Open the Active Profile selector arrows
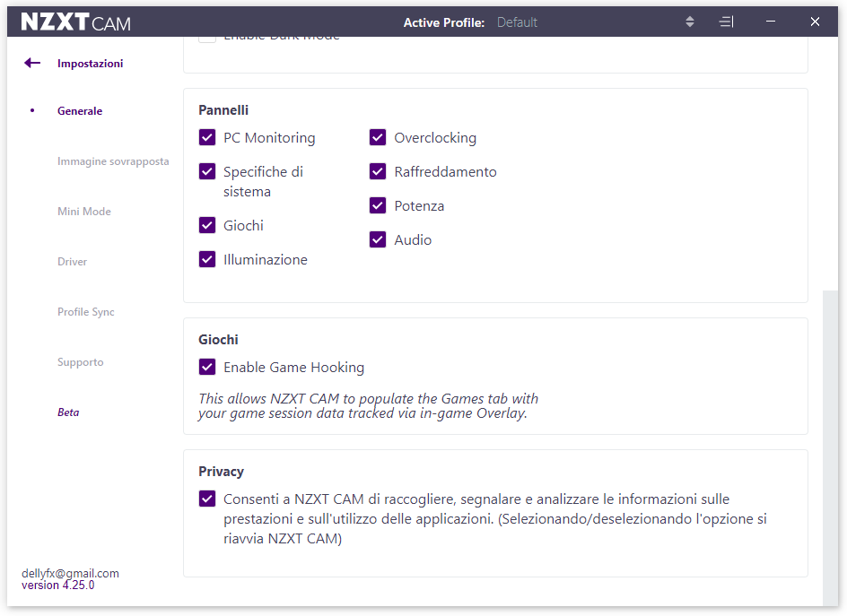This screenshot has width=847, height=616. coord(690,22)
